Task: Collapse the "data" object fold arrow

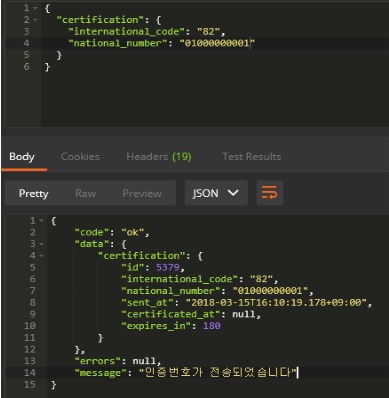Action: [x=41, y=244]
